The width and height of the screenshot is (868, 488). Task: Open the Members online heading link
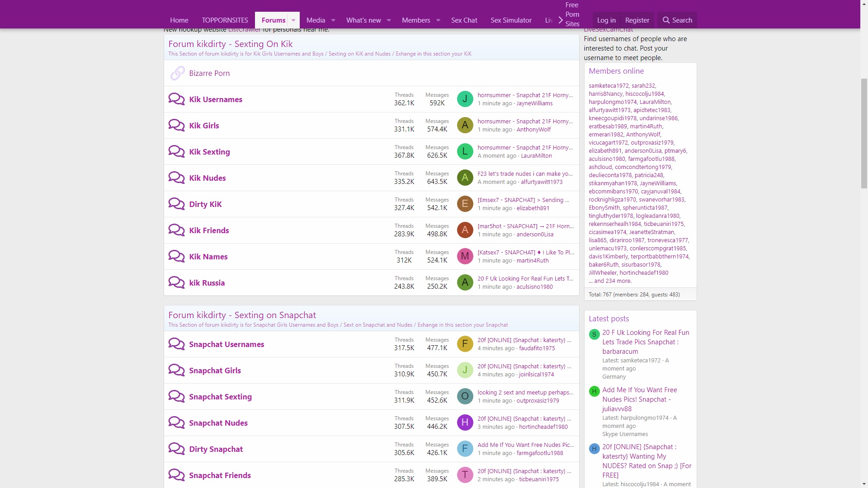pos(616,71)
